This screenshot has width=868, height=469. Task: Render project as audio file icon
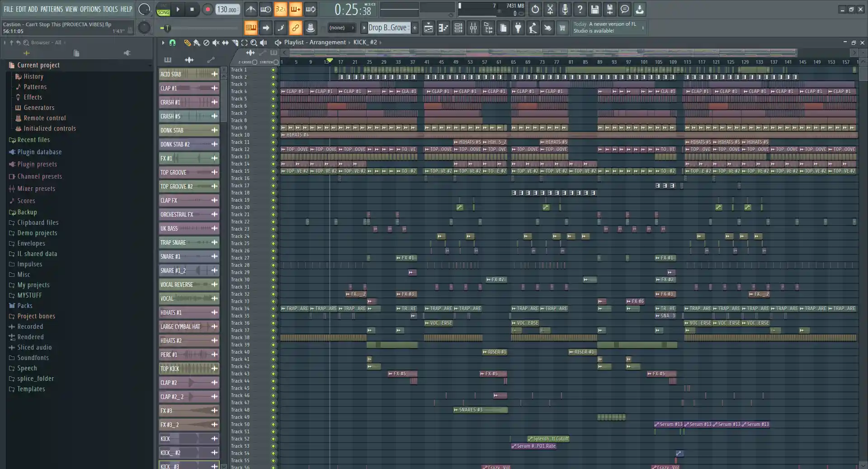click(x=609, y=9)
